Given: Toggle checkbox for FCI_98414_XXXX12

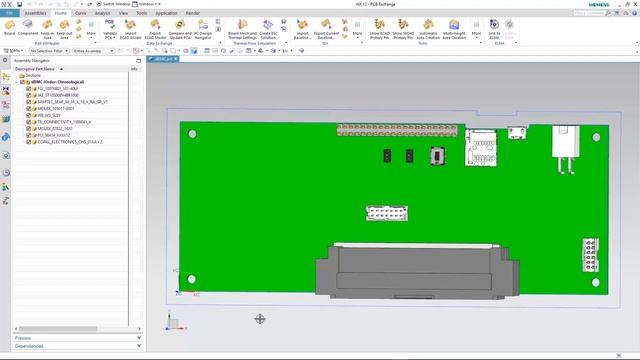Looking at the screenshot, I should 29,135.
